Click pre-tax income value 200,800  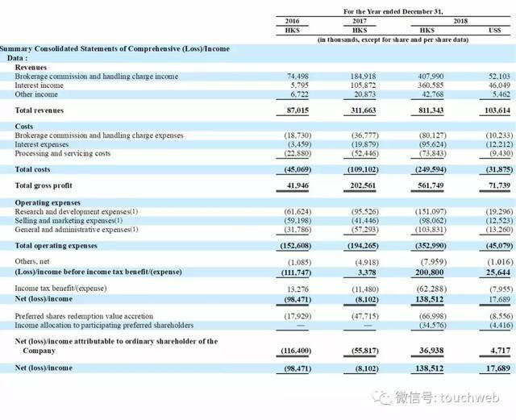click(x=431, y=272)
